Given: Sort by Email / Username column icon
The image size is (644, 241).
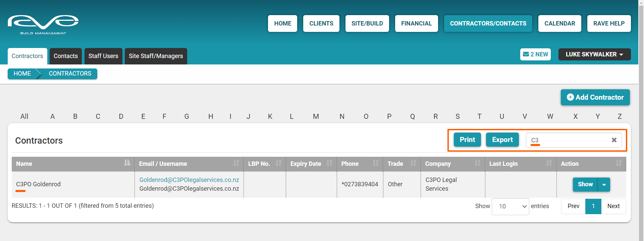Looking at the screenshot, I should tap(236, 163).
